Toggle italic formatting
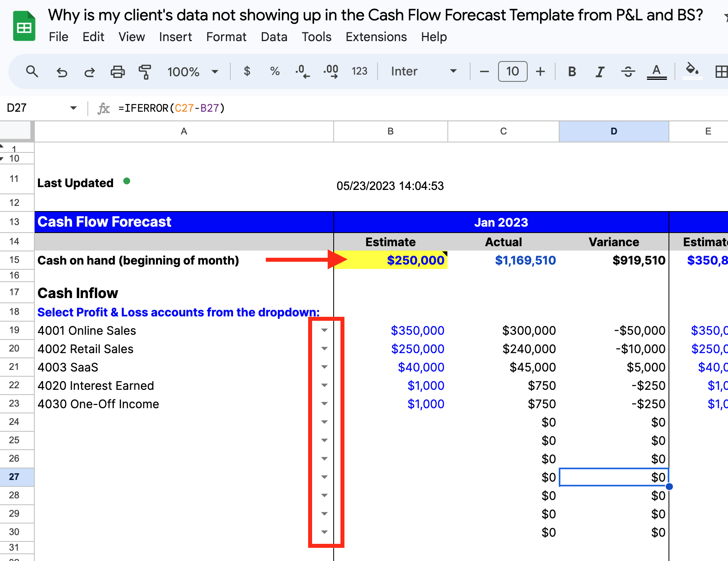 [599, 72]
